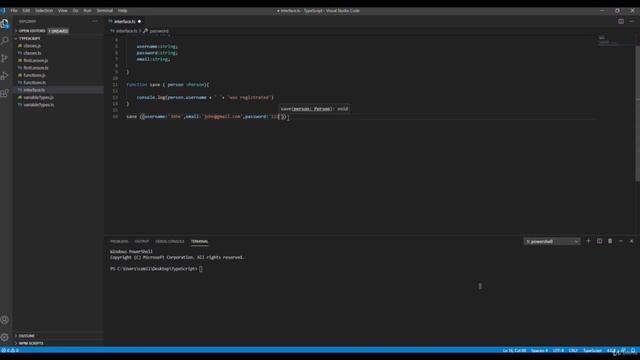
Task: Switch to the Problems panel tab
Action: [x=119, y=241]
